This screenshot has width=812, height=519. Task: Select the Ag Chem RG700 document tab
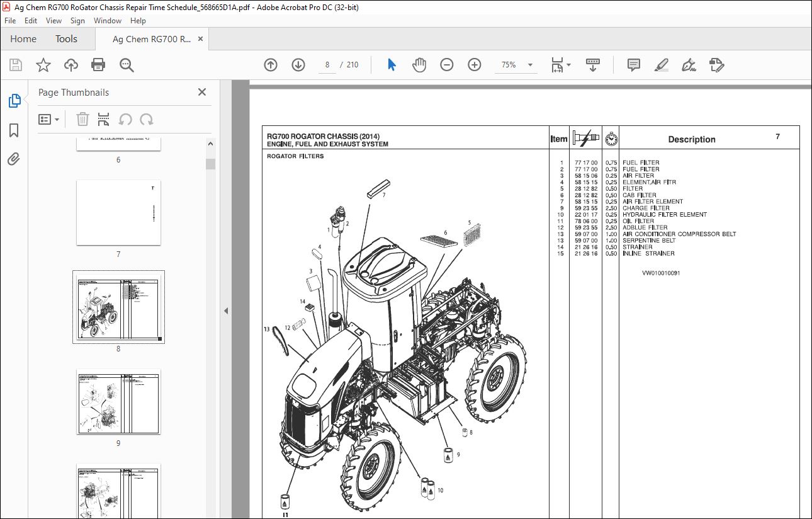151,39
